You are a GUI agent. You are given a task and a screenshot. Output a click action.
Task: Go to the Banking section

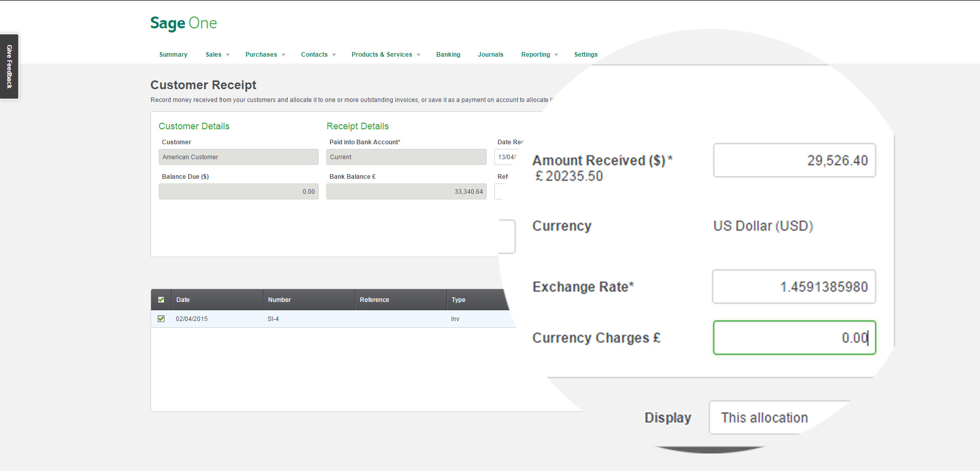[x=447, y=54]
